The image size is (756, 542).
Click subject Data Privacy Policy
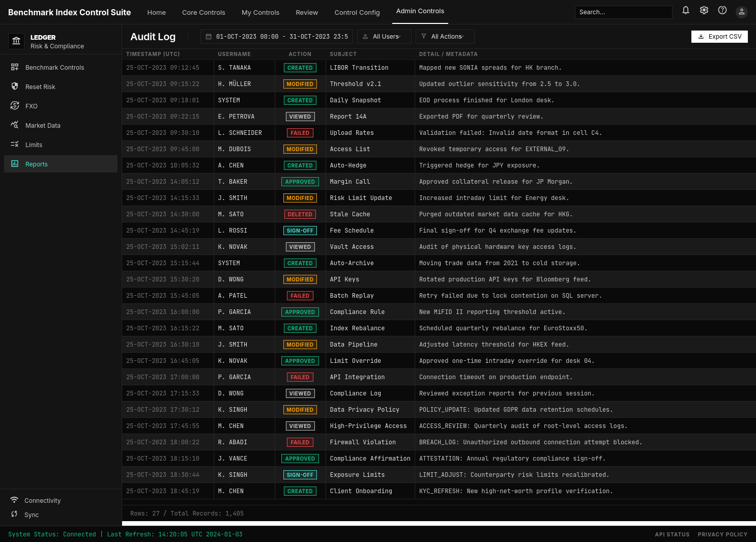click(x=364, y=410)
